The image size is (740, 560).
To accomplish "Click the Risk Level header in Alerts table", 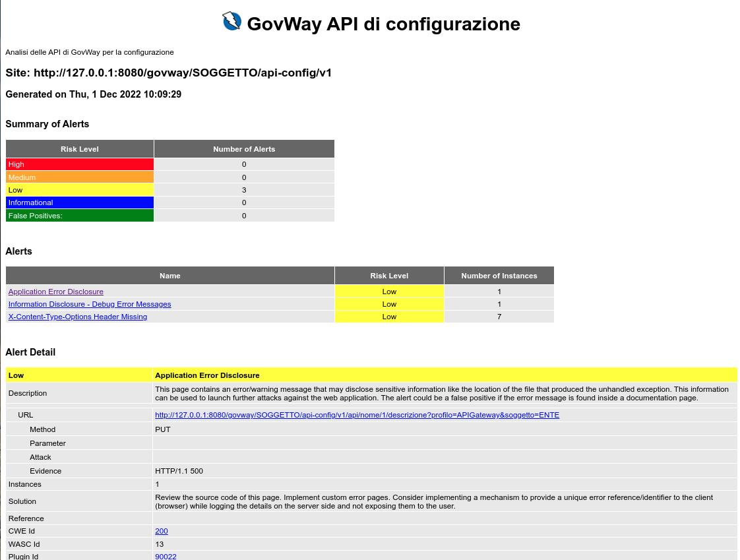I will pos(389,276).
